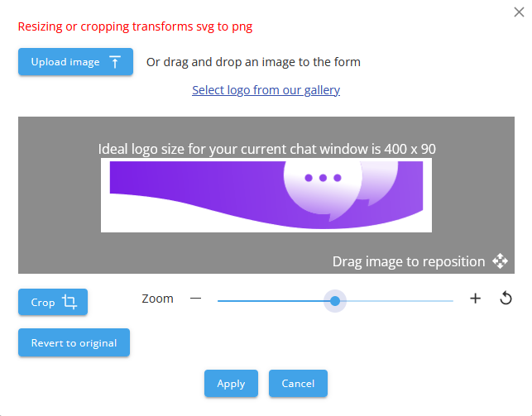Click Revert to original button
The width and height of the screenshot is (532, 416).
tap(74, 342)
